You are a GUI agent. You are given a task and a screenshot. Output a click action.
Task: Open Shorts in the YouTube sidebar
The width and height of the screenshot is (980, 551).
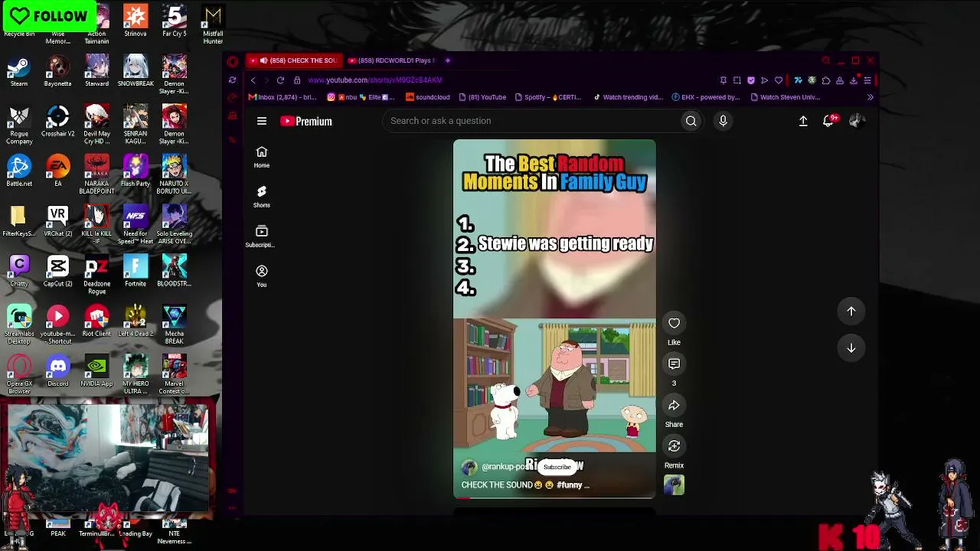(x=262, y=197)
